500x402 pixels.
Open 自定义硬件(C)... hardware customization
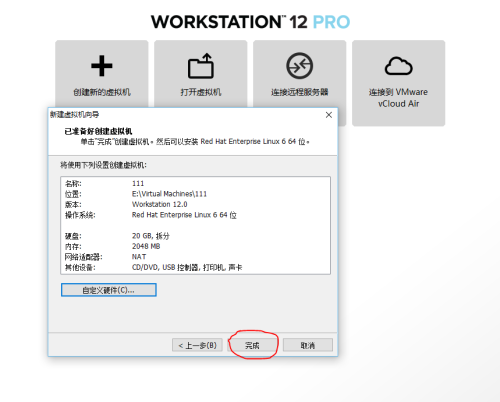(109, 290)
